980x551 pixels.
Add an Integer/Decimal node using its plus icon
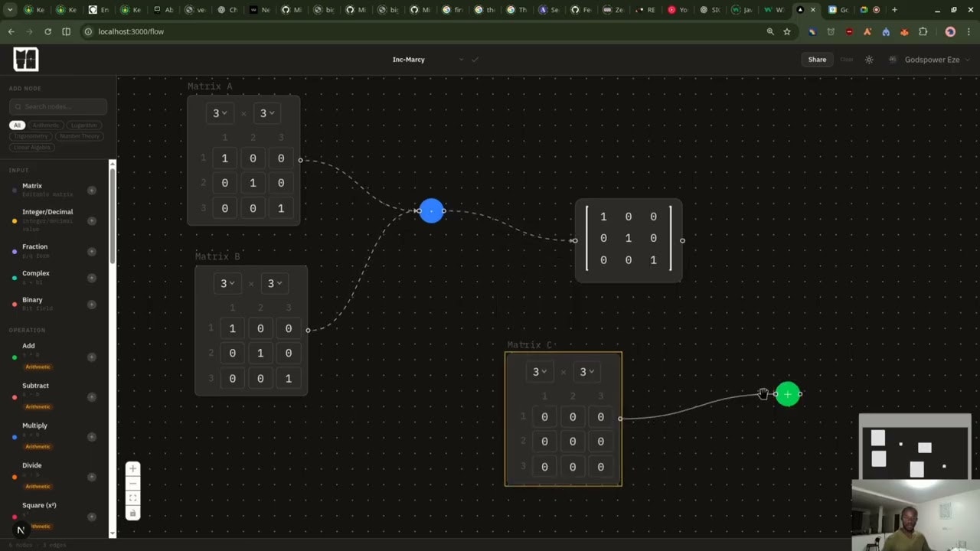point(91,220)
